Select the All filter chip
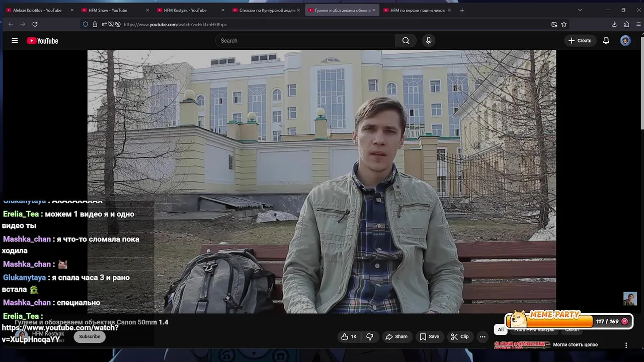Screen dimensions: 644x362 [x=501, y=330]
